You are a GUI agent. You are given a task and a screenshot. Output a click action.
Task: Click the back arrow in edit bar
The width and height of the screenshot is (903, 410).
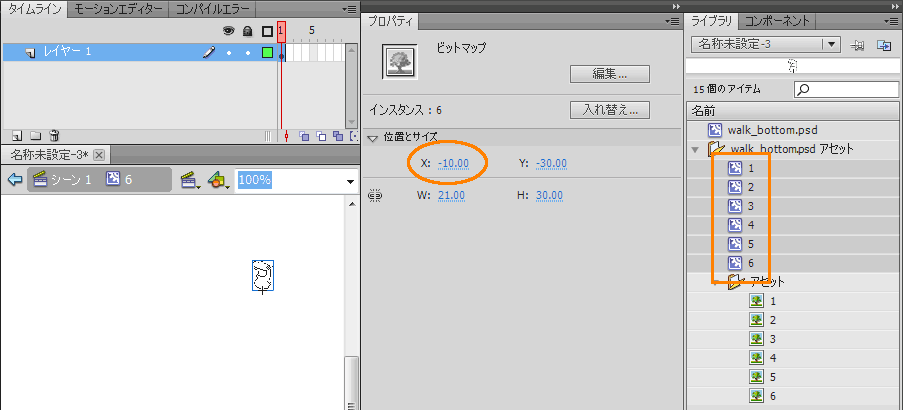(x=15, y=180)
